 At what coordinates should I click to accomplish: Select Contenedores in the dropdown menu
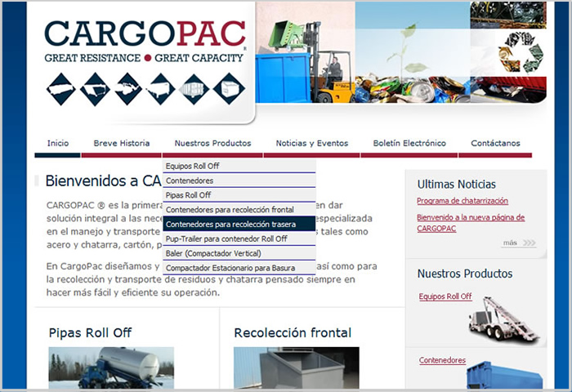(239, 180)
